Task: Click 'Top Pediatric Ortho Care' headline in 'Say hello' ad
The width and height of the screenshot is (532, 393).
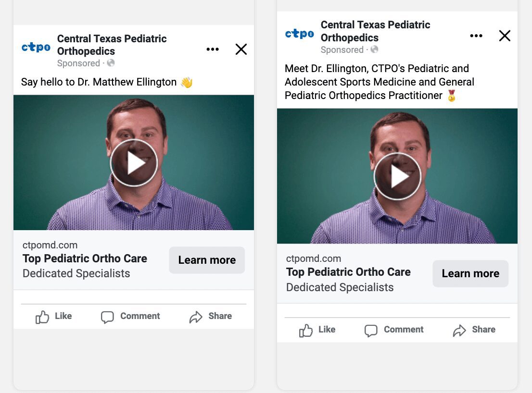Action: pos(85,258)
